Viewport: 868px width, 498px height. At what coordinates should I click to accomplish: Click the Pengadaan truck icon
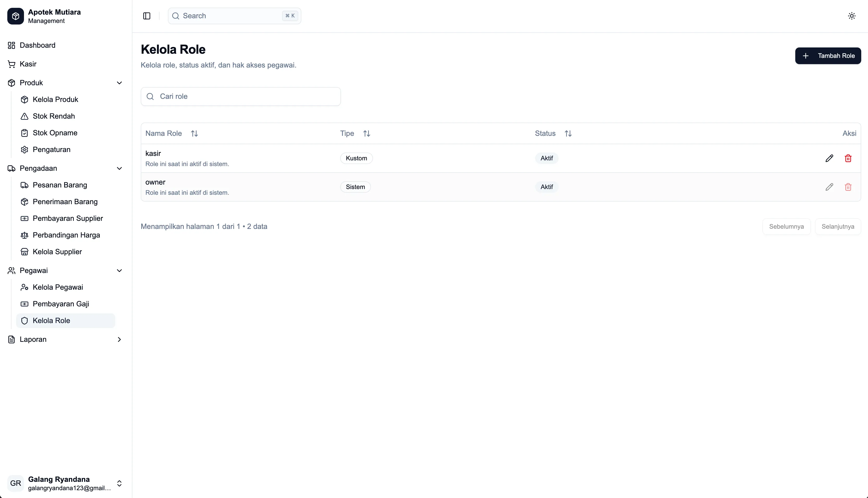tap(12, 168)
